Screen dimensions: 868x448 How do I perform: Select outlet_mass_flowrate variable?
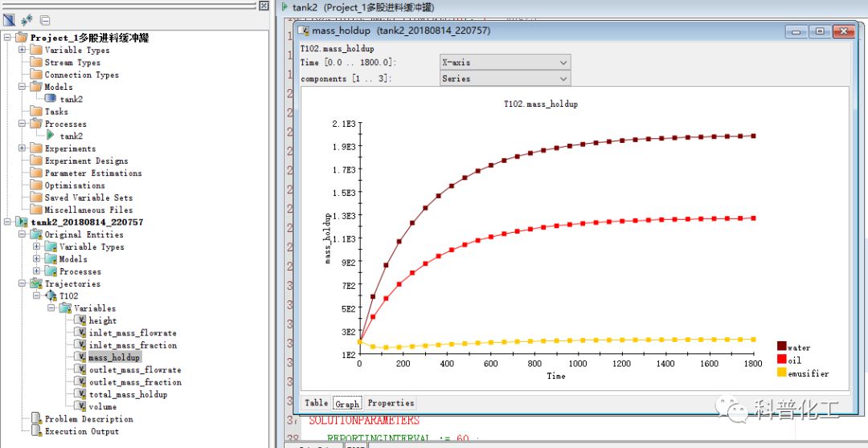(134, 370)
